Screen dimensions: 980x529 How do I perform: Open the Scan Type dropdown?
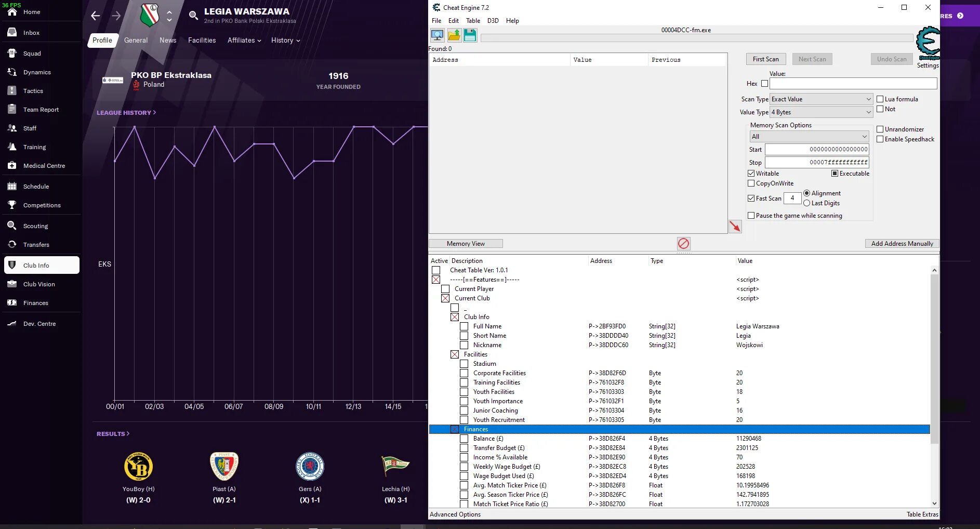click(x=821, y=99)
